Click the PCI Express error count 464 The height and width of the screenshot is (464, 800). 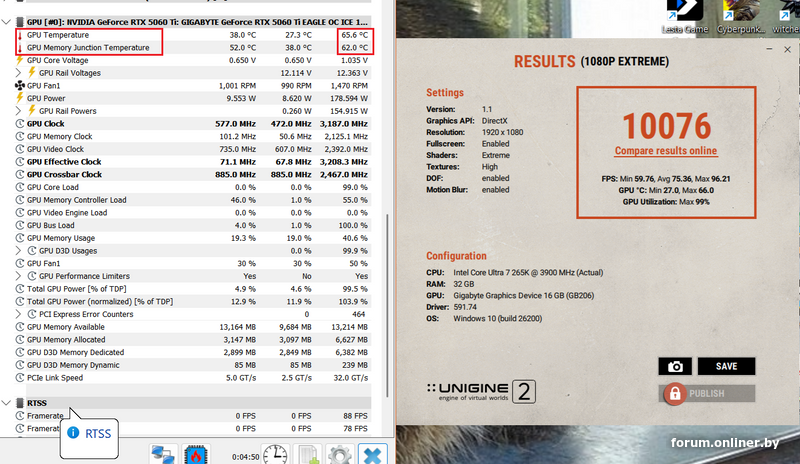point(359,314)
